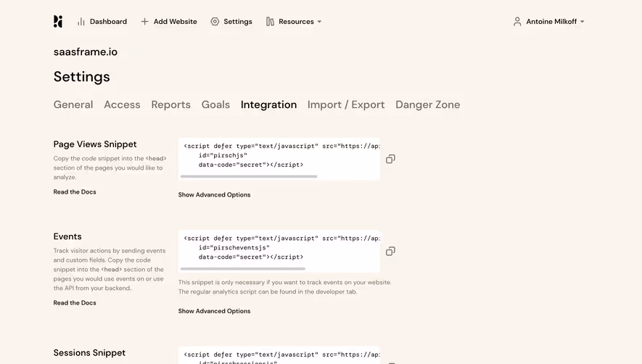Viewport: 642px width, 364px height.
Task: Click the arrow next to Antoine Milkoff
Action: click(x=583, y=22)
